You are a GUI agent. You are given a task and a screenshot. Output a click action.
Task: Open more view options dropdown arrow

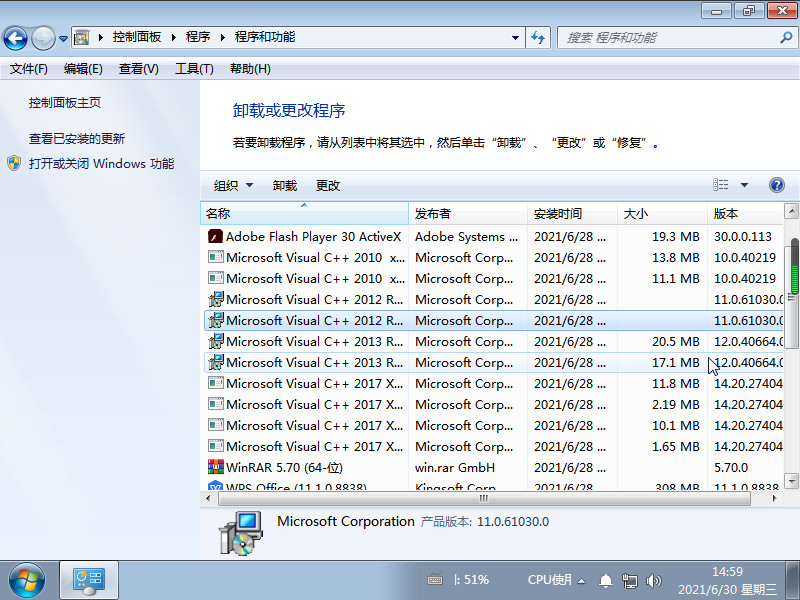(x=744, y=185)
